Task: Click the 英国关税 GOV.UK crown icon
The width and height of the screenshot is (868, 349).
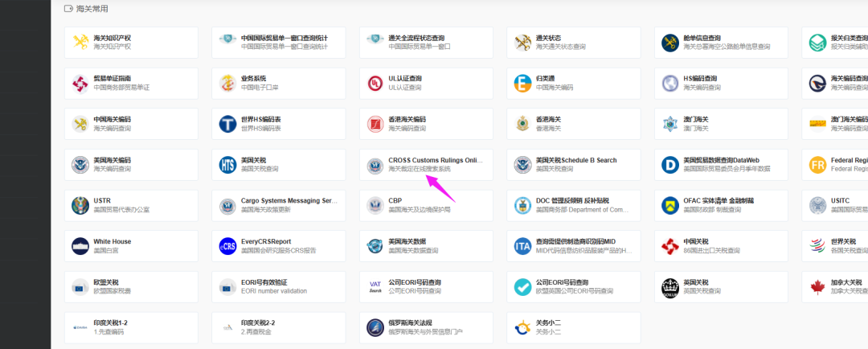Action: click(x=670, y=287)
